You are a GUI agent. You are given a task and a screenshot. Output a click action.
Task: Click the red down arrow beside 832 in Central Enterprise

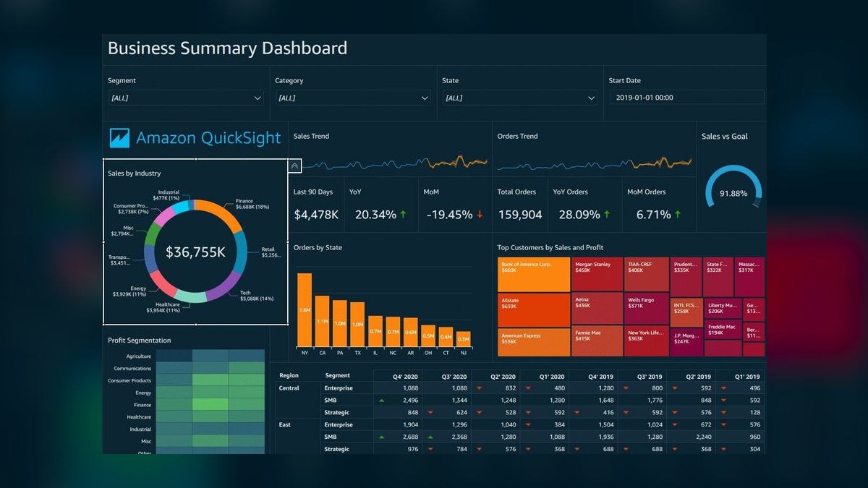pyautogui.click(x=479, y=388)
